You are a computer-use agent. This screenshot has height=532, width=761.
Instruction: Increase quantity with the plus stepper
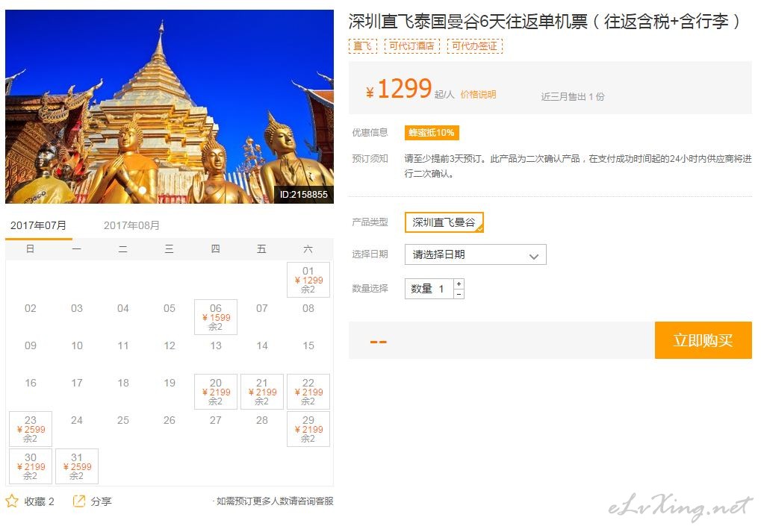(459, 284)
